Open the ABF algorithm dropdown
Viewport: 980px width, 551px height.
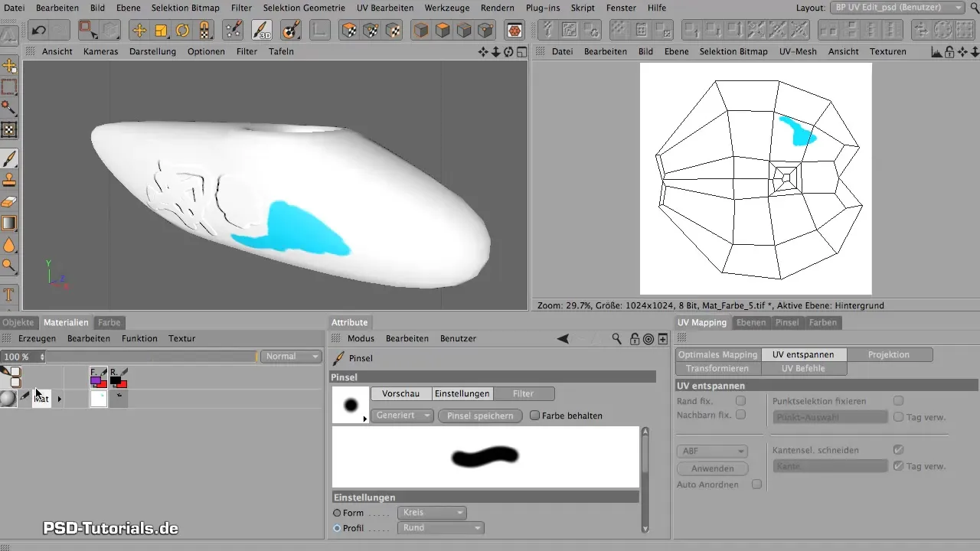click(711, 452)
